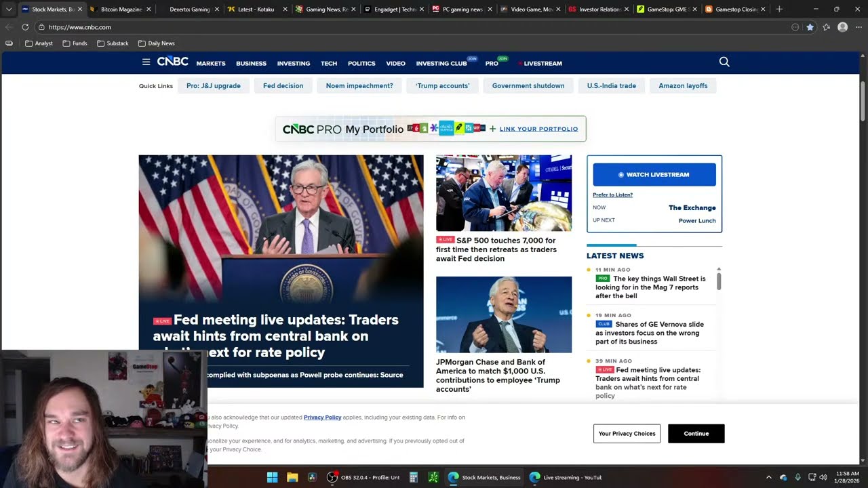Click the microphone icon in system tray

(797, 477)
